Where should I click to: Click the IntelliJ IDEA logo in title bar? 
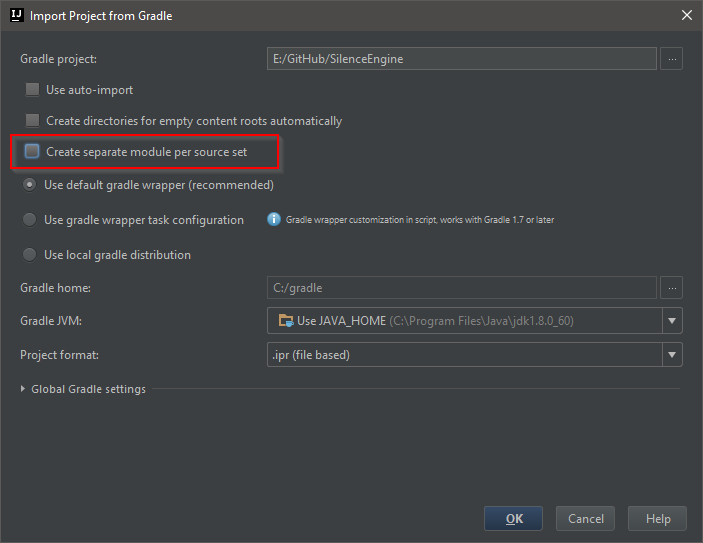point(17,15)
